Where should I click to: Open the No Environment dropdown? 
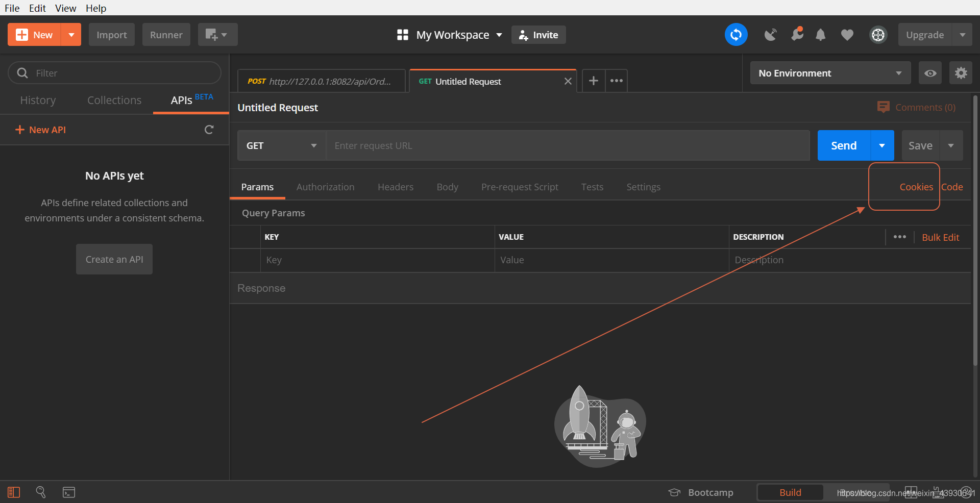click(x=830, y=73)
